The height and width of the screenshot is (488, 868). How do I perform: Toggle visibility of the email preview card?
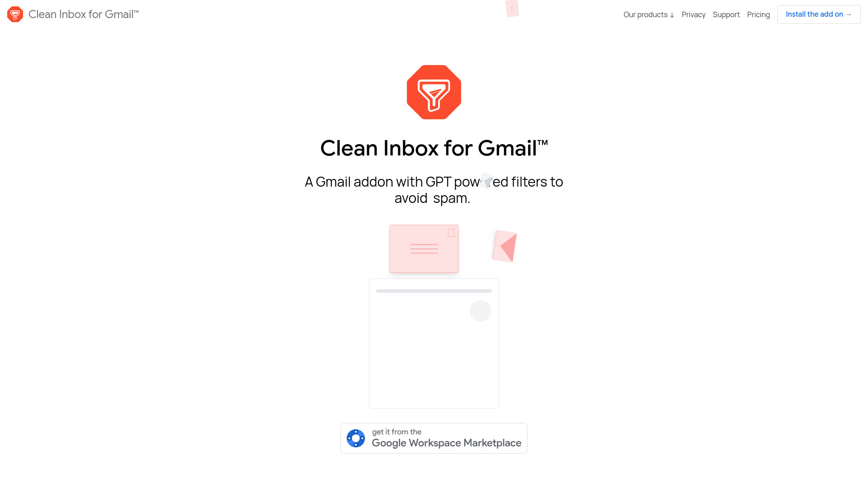(481, 310)
